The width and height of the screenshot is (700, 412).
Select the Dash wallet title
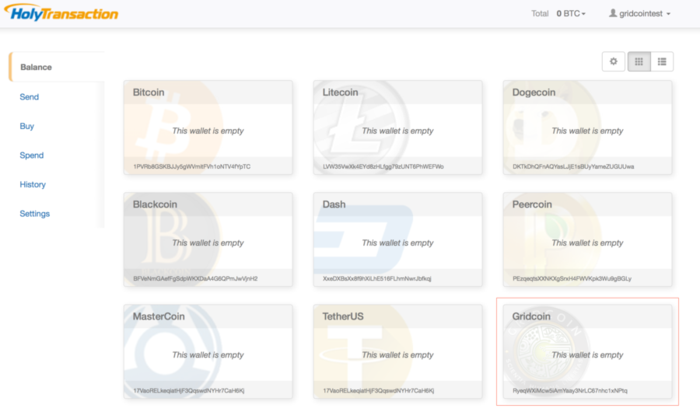pos(334,204)
